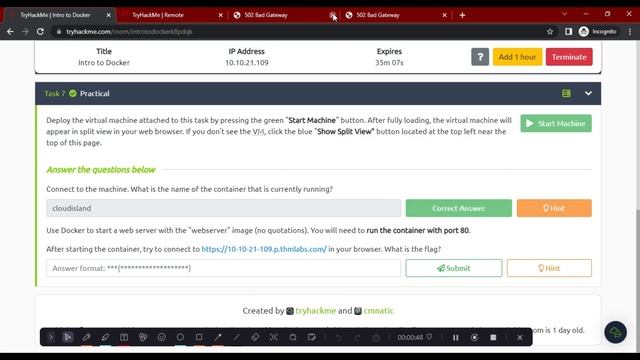The width and height of the screenshot is (640, 360).
Task: Redo last annotation
Action: tap(357, 337)
